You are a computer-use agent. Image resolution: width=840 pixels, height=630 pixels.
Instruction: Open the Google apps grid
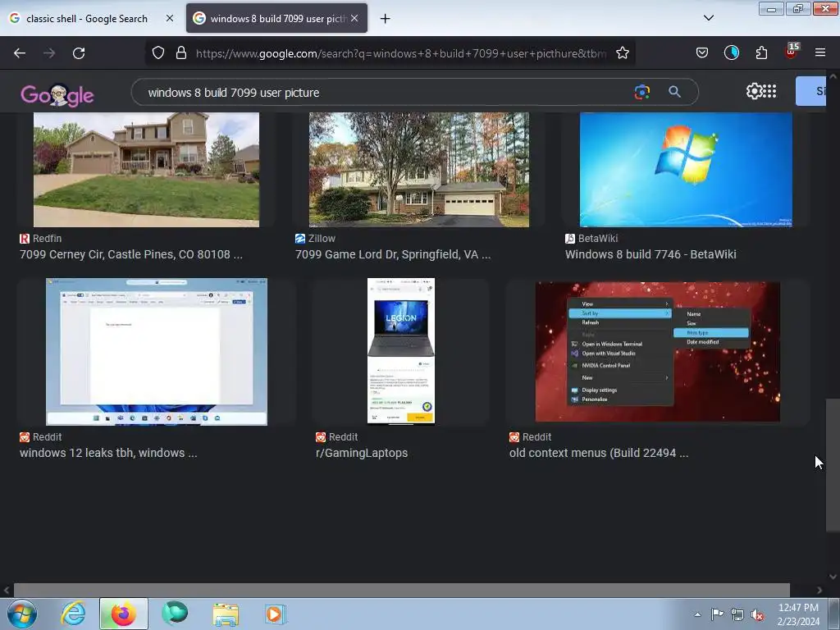pos(769,91)
